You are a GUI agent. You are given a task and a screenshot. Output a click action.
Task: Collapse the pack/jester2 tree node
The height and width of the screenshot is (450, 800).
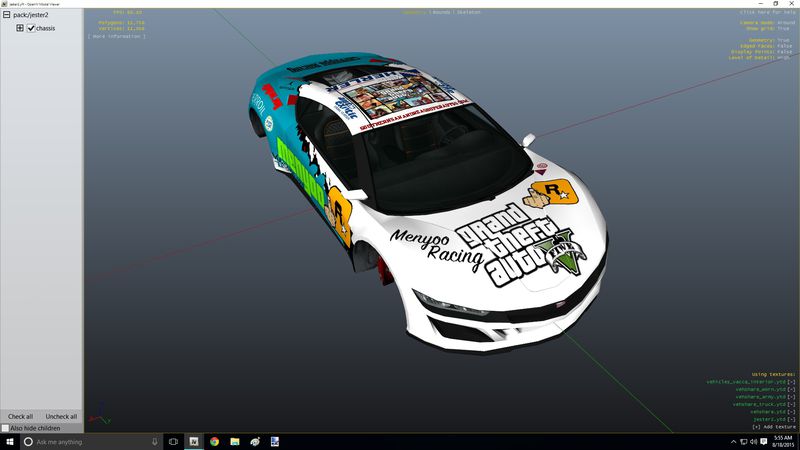pos(7,15)
